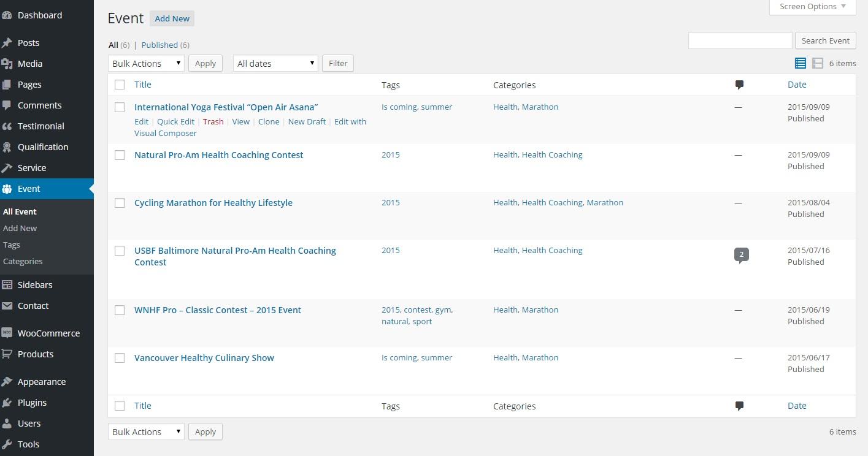Expand the Screen Options panel
The width and height of the screenshot is (868, 456).
812,7
